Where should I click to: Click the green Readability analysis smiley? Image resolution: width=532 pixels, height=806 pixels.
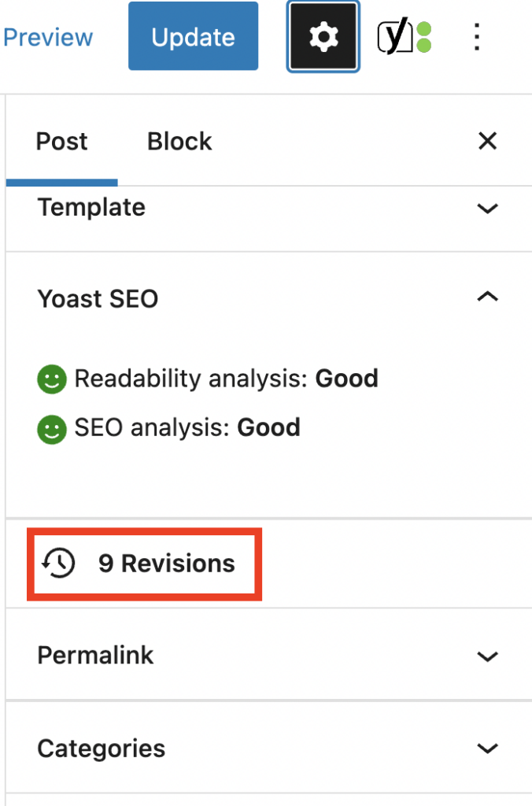tap(50, 379)
